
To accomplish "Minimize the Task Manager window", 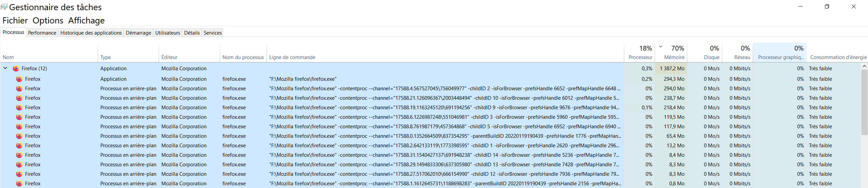I will click(x=801, y=6).
